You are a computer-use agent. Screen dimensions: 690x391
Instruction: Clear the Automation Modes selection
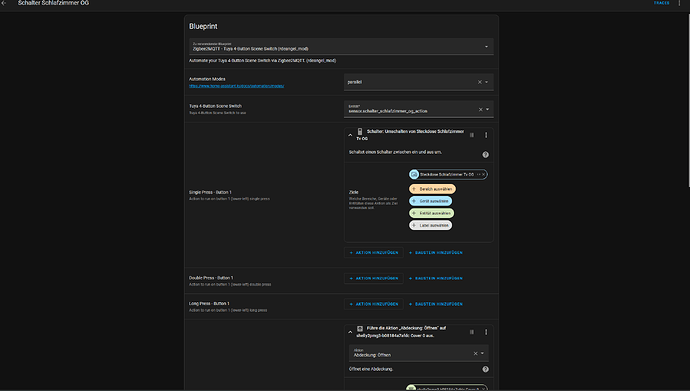480,82
